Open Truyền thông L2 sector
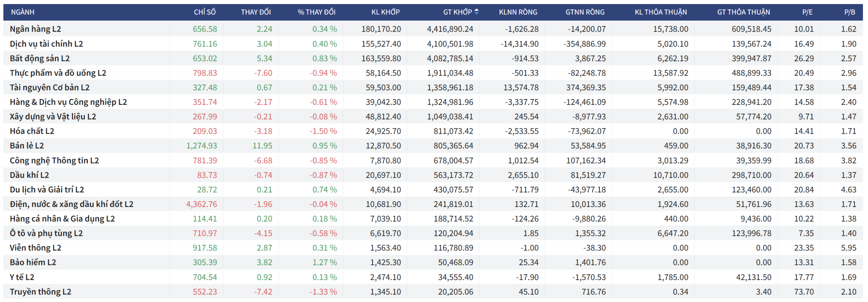Screen dimensions: 868x302 (x=40, y=292)
